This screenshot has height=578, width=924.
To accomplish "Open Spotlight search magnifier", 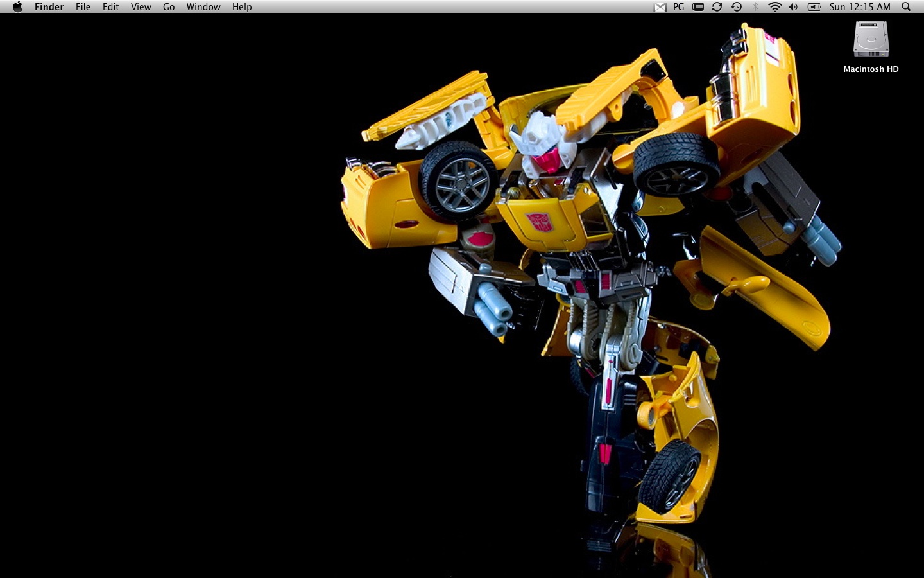I will (x=906, y=7).
